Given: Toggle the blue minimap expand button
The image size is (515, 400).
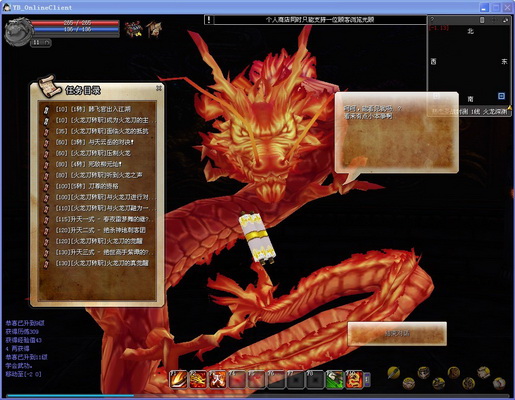Looking at the screenshot, I should 501,96.
